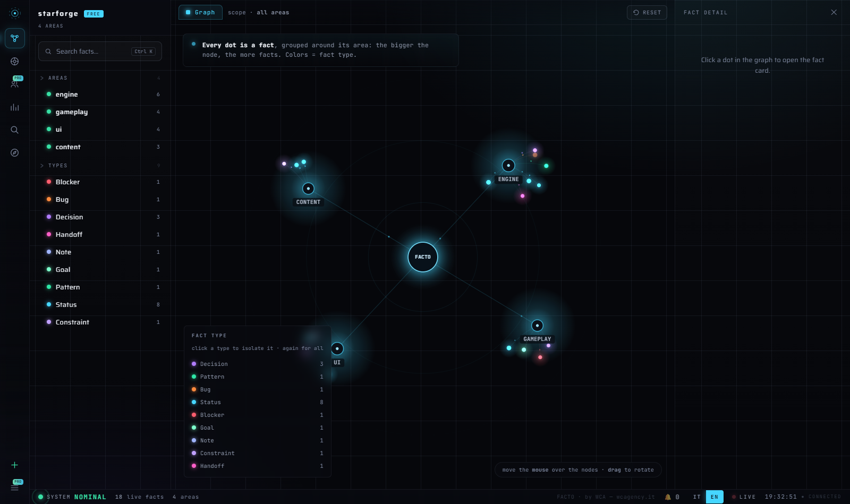Open the Graph tab

[x=200, y=12]
